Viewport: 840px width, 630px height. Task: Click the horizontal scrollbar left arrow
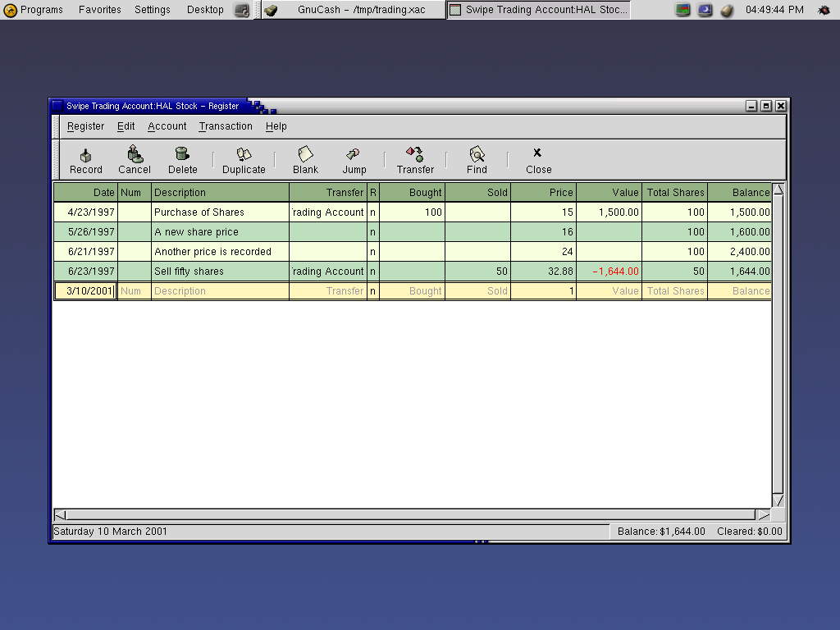tap(60, 515)
